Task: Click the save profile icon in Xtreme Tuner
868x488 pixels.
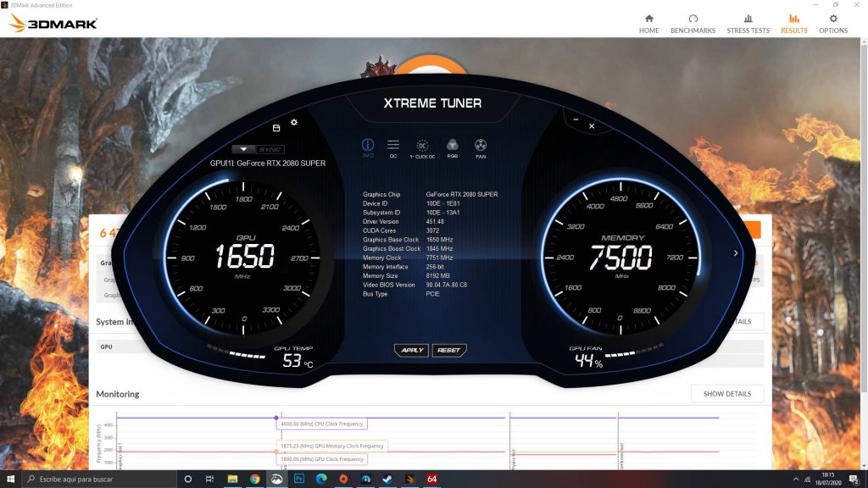Action: coord(276,128)
